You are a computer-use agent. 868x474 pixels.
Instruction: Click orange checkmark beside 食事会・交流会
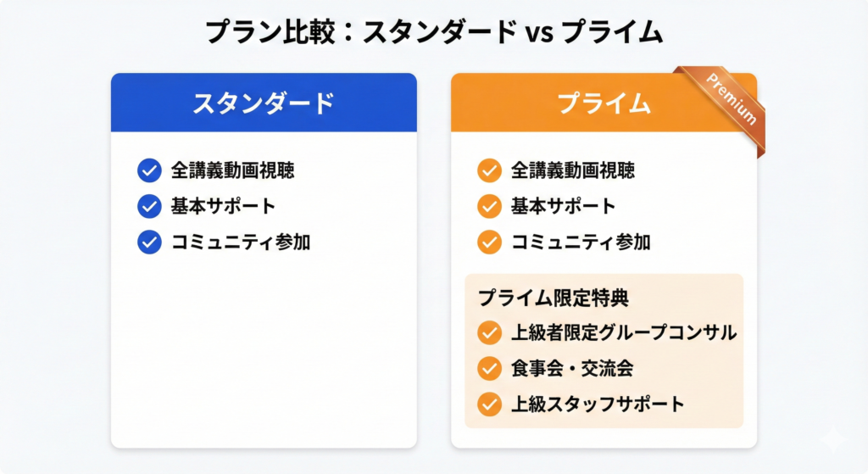pos(489,368)
